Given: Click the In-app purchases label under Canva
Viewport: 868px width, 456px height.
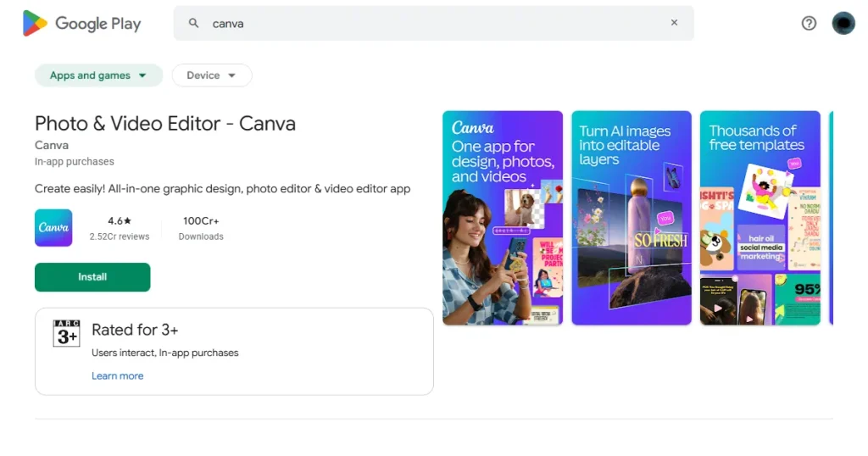Looking at the screenshot, I should (x=75, y=162).
